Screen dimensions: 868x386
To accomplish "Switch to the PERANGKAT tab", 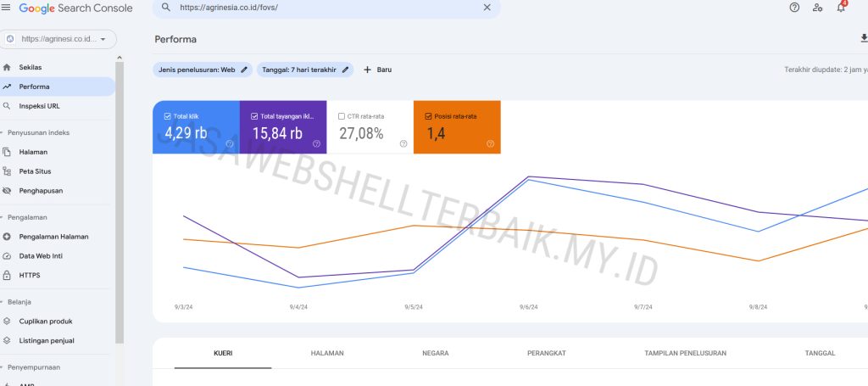I will [546, 353].
